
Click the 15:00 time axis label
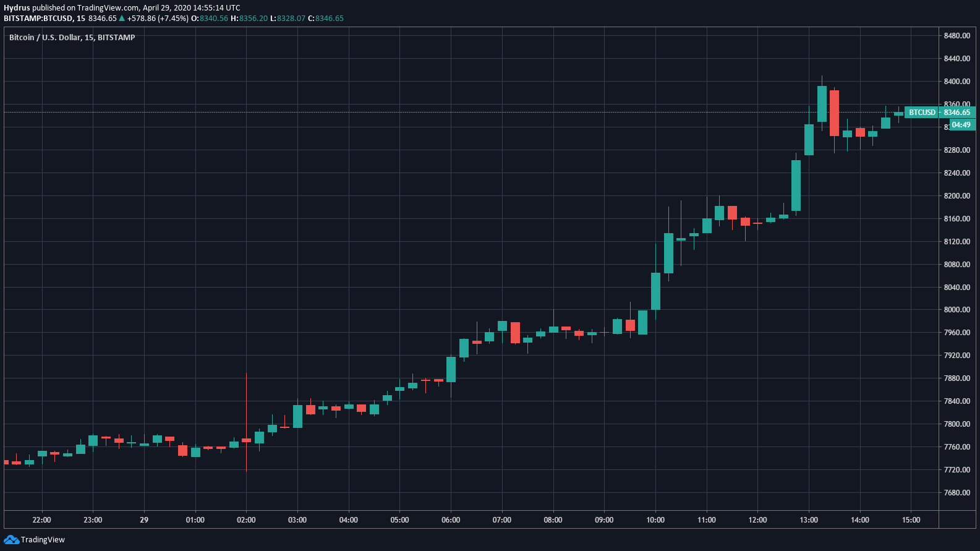tap(911, 520)
